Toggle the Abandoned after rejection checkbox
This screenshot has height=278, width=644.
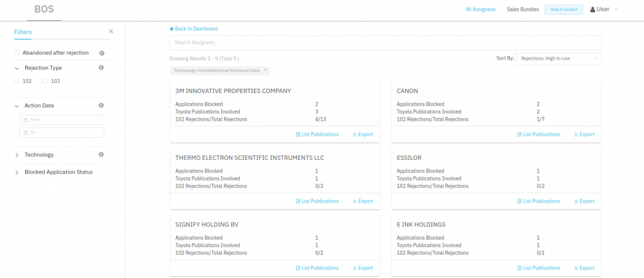tap(16, 53)
